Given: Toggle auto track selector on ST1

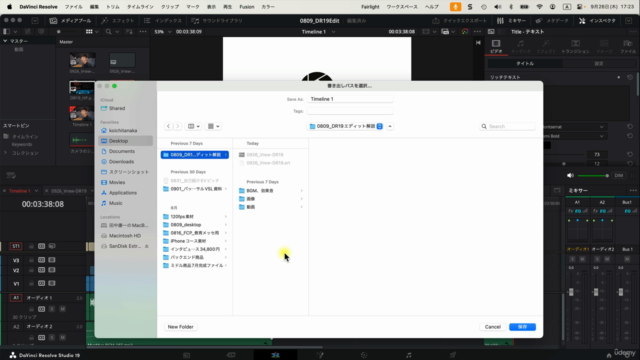Looking at the screenshot, I should tap(41, 246).
